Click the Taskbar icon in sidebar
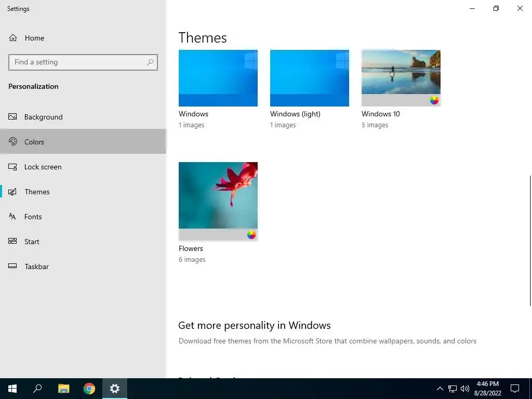This screenshot has width=532, height=399. [12, 266]
